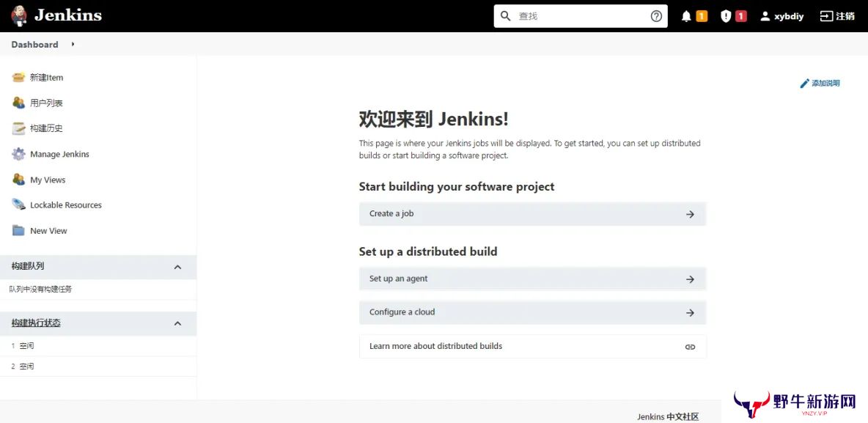868x423 pixels.
Task: Click the magnifier icon in search box
Action: [505, 16]
